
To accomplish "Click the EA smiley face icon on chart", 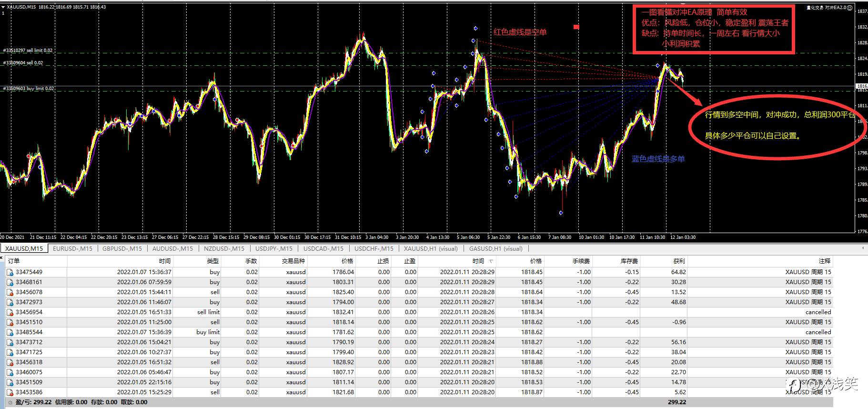I will [x=850, y=8].
